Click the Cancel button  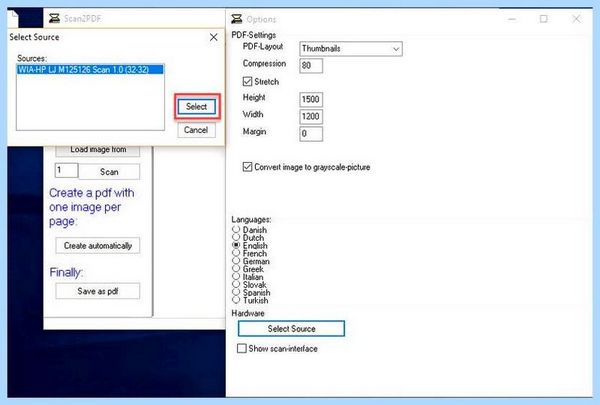click(x=196, y=130)
